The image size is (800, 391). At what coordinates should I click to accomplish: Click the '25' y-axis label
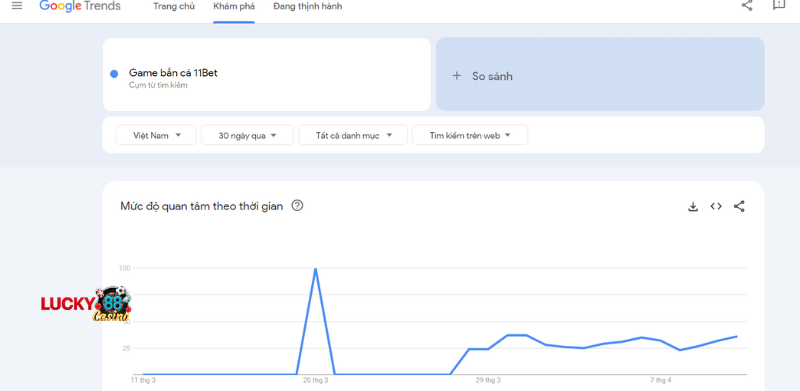pyautogui.click(x=126, y=348)
